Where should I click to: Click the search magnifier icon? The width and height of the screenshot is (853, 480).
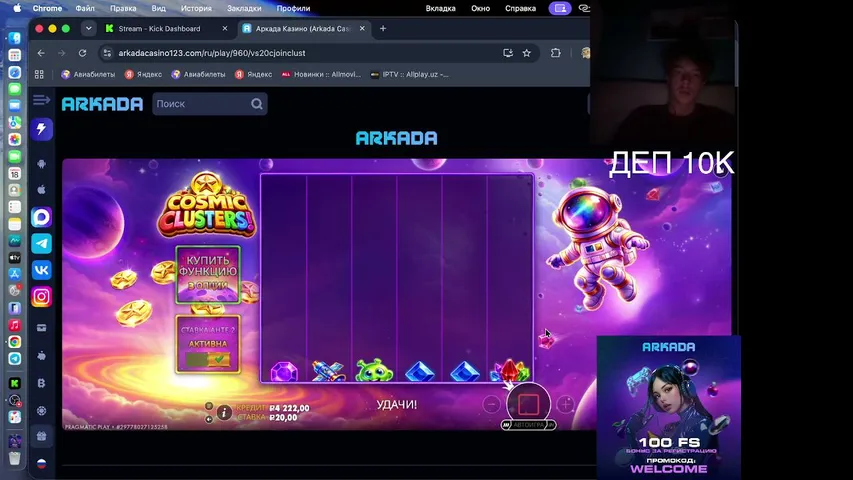(257, 104)
